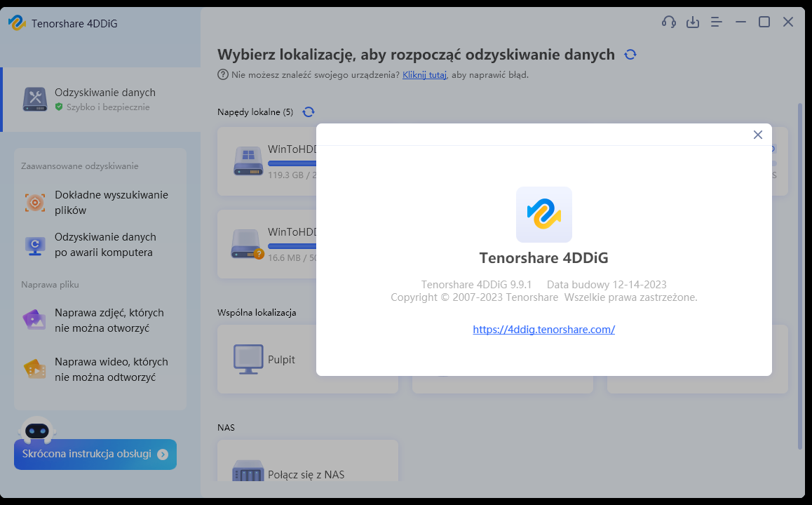
Task: Open Naprawa zdjęć, których nie można otworzyć
Action: point(100,320)
